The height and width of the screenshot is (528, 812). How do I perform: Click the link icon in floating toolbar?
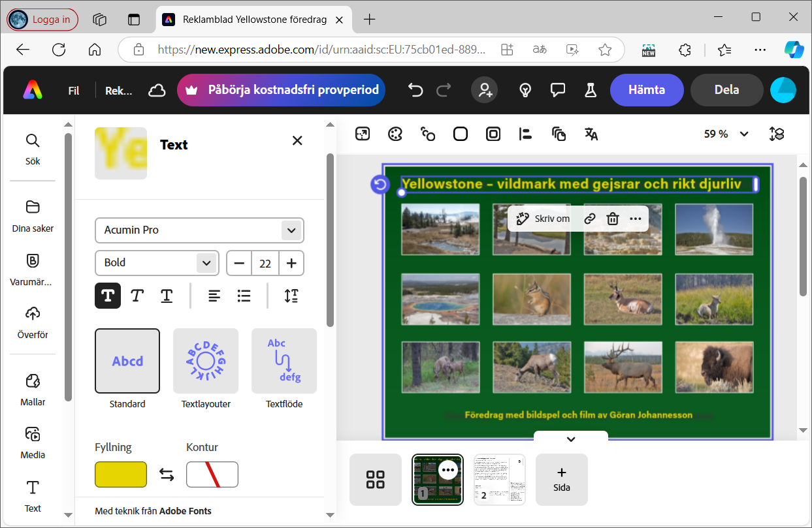589,219
